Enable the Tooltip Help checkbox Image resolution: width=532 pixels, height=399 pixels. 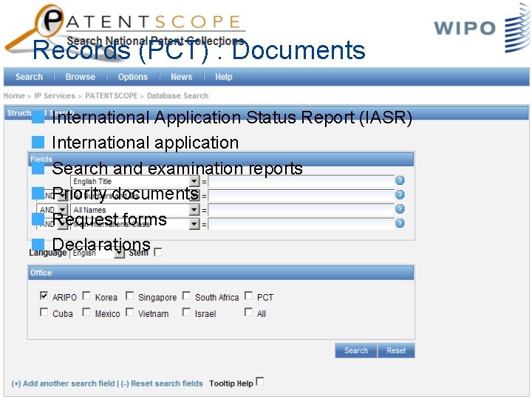click(260, 381)
